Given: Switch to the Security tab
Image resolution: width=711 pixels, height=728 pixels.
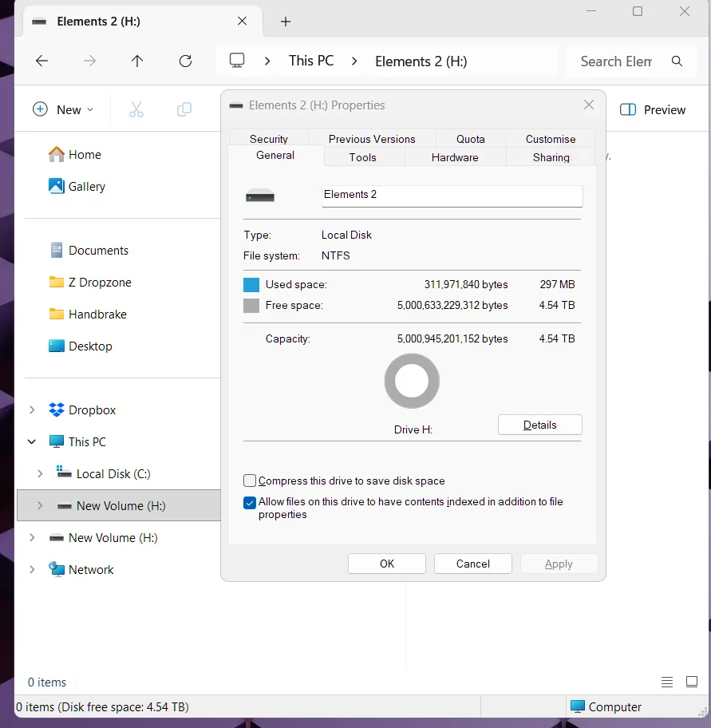Looking at the screenshot, I should [269, 139].
